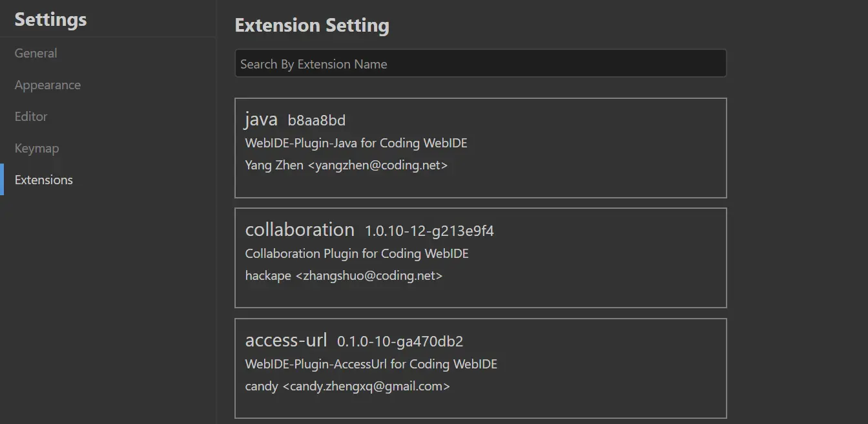Click the Search By Extension Name field

[x=480, y=63]
